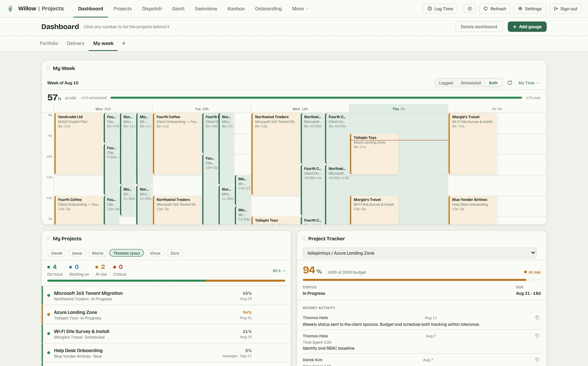Image resolution: width=588 pixels, height=366 pixels.
Task: Click the At risk count 2
Action: tap(103, 267)
